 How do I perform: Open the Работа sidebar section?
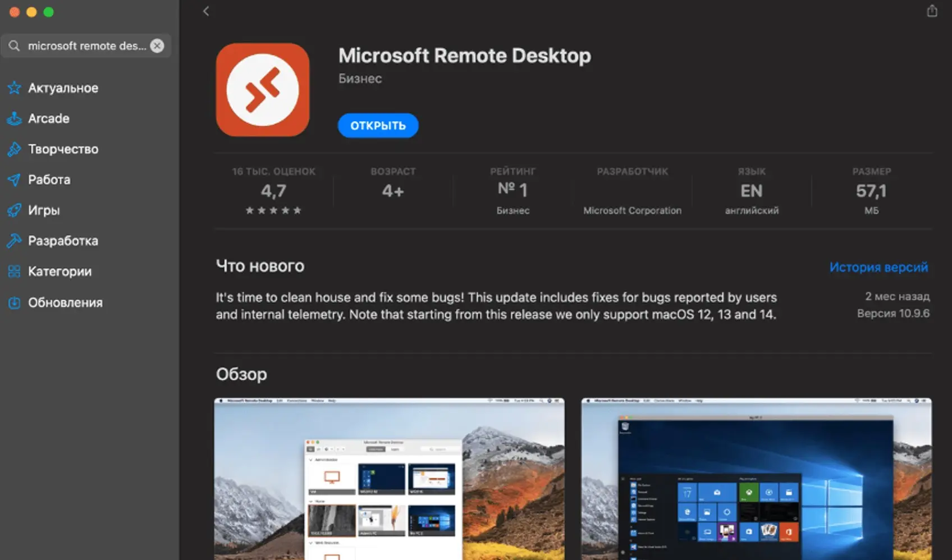tap(49, 180)
